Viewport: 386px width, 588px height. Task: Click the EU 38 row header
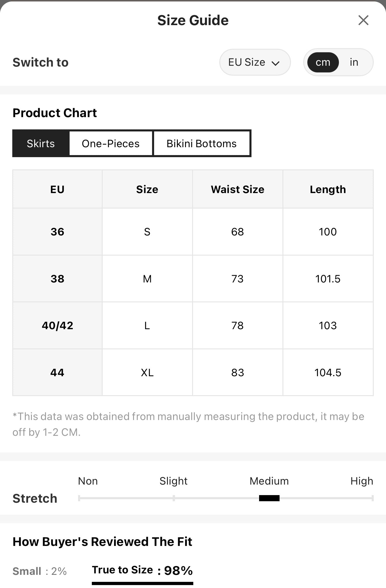57,279
